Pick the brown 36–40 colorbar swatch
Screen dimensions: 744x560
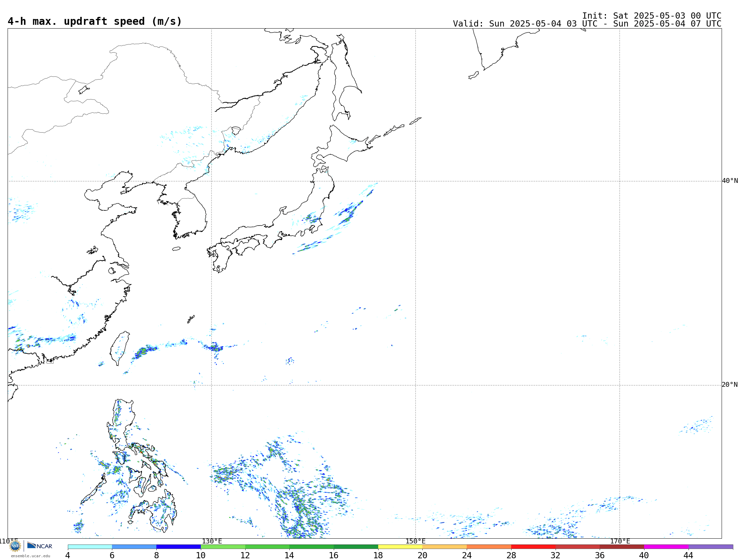[x=622, y=547]
